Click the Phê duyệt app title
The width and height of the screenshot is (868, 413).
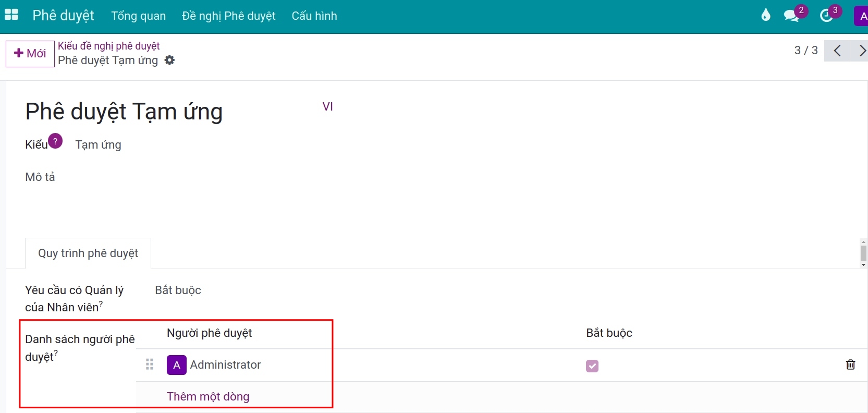coord(63,15)
